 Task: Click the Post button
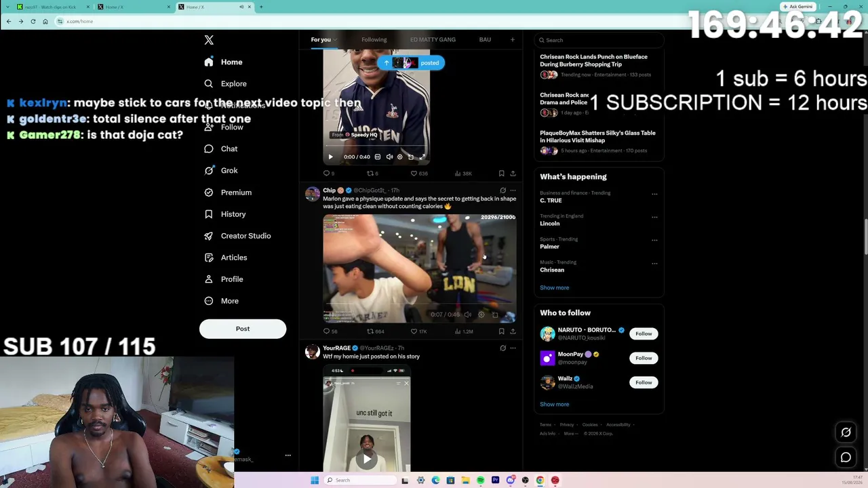click(243, 329)
